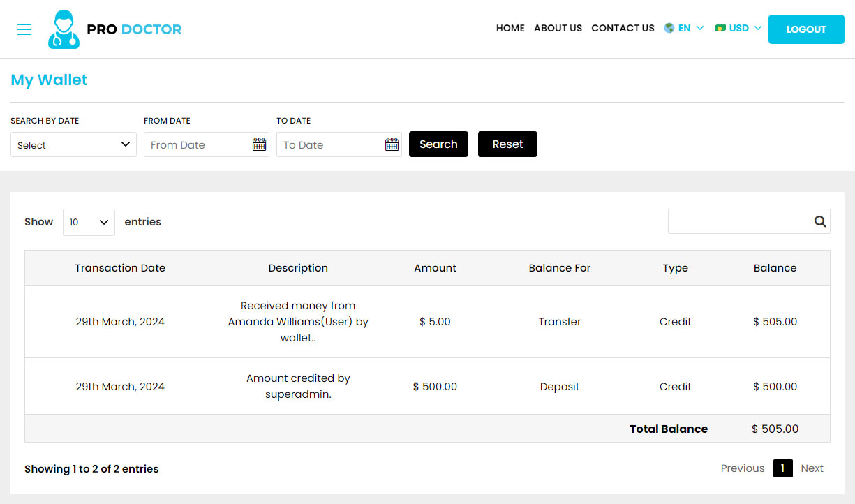Click the USD currency flag icon
855x504 pixels.
click(720, 29)
